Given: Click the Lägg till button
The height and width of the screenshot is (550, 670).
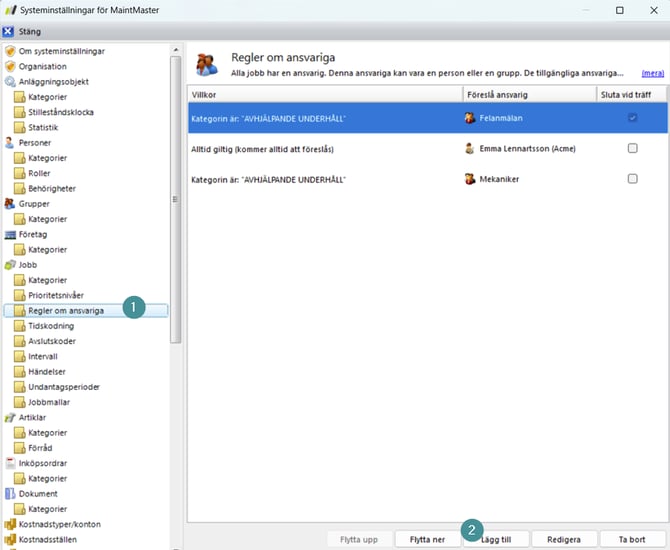Looking at the screenshot, I should point(496,540).
